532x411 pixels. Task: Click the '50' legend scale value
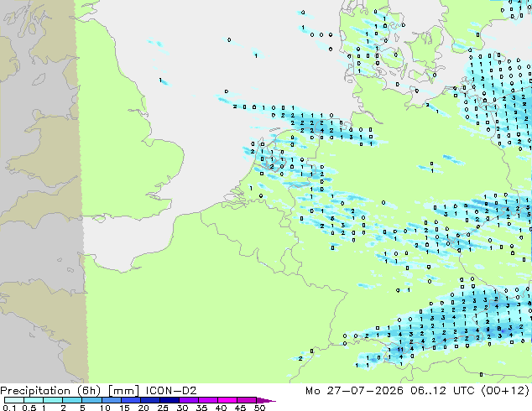click(x=259, y=408)
